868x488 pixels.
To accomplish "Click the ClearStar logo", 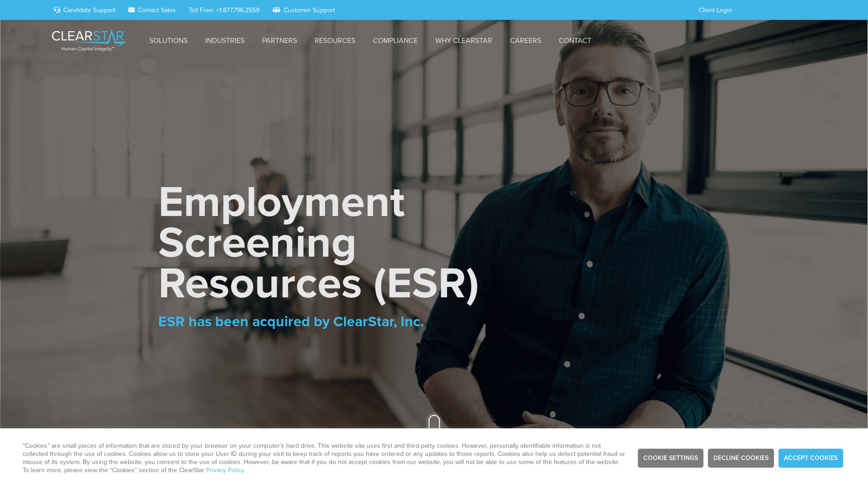I will pos(89,41).
